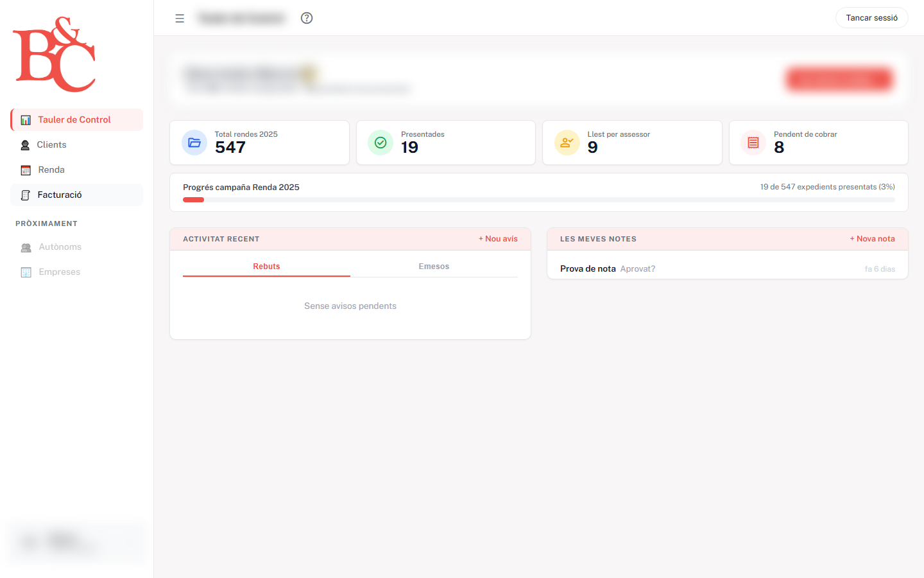The image size is (924, 578).
Task: Click the Facturació invoice icon
Action: (x=25, y=195)
